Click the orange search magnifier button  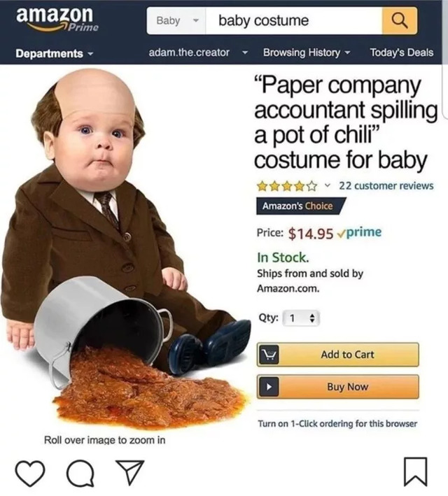point(400,21)
